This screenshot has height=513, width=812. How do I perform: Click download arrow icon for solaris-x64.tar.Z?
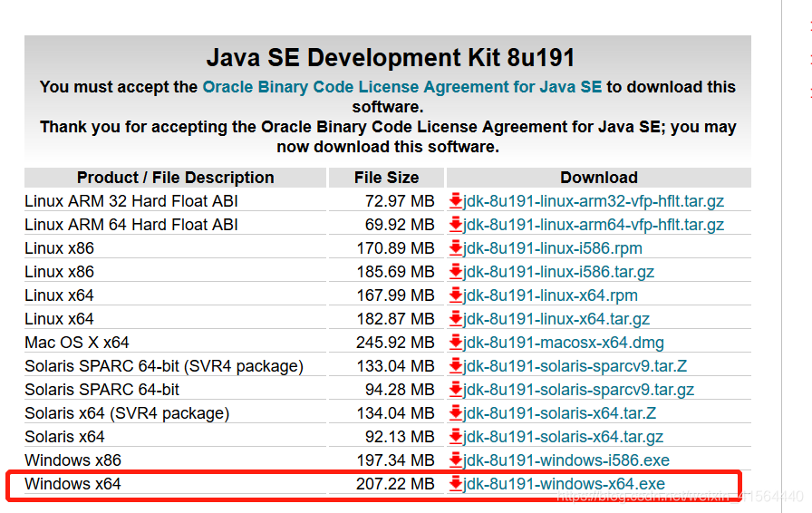point(456,413)
